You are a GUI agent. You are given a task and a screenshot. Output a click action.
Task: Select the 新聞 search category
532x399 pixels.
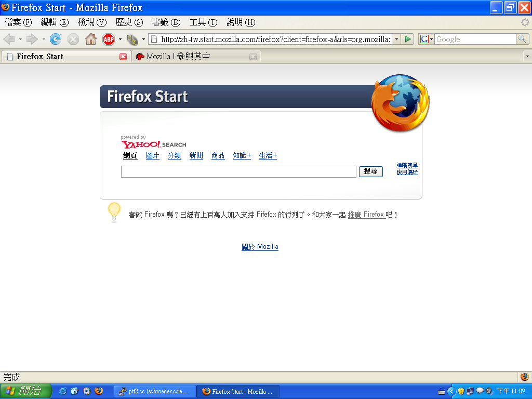196,156
